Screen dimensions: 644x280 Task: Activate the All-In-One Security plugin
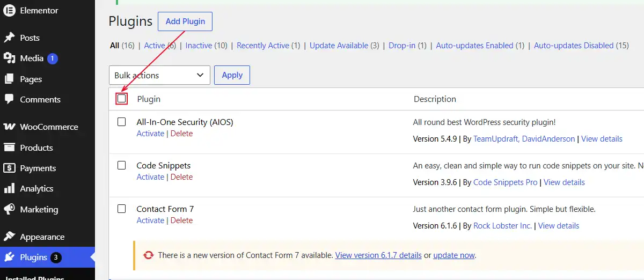[x=150, y=134]
